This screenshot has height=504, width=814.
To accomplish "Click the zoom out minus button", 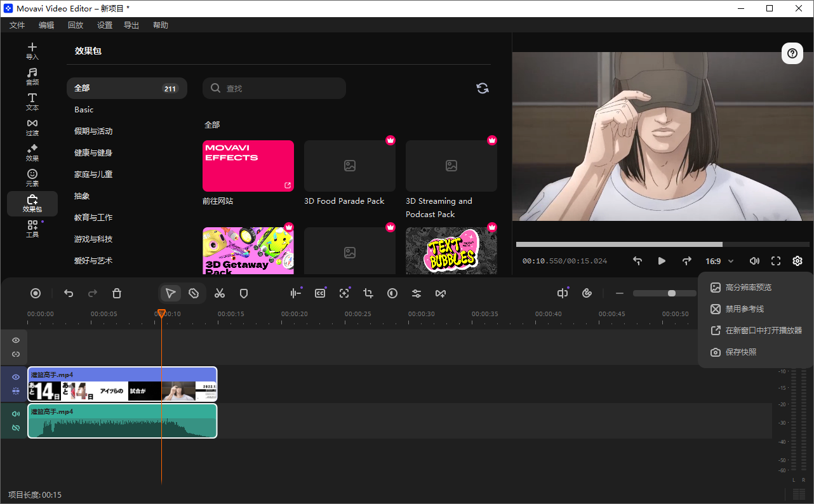I will point(620,293).
